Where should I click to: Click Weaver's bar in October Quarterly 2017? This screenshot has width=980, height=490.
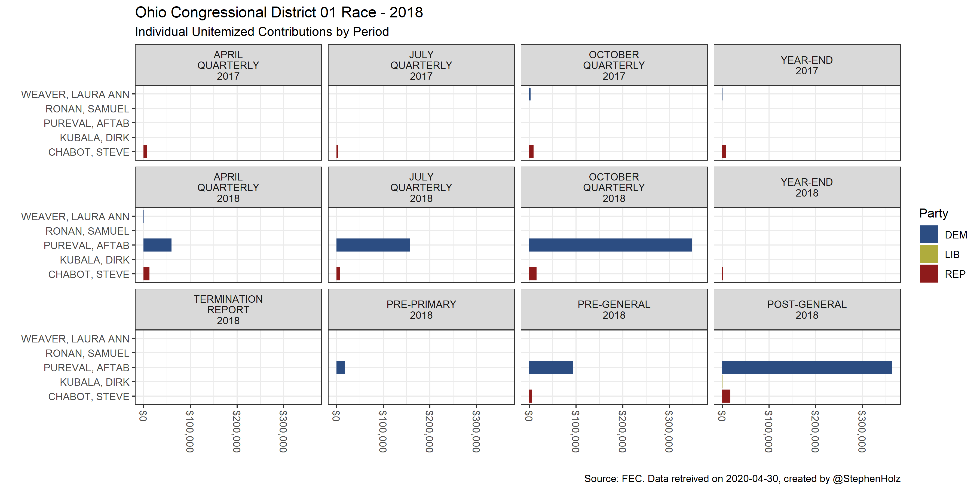pyautogui.click(x=529, y=94)
